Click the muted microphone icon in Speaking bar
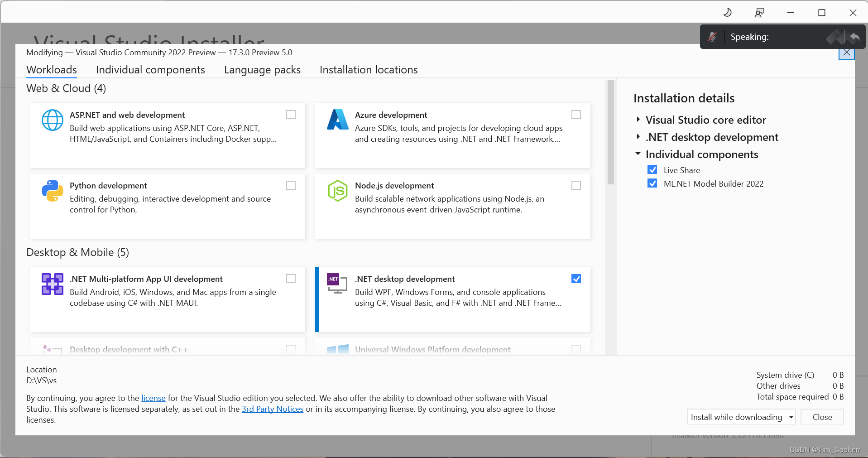Image resolution: width=868 pixels, height=458 pixels. pos(712,37)
